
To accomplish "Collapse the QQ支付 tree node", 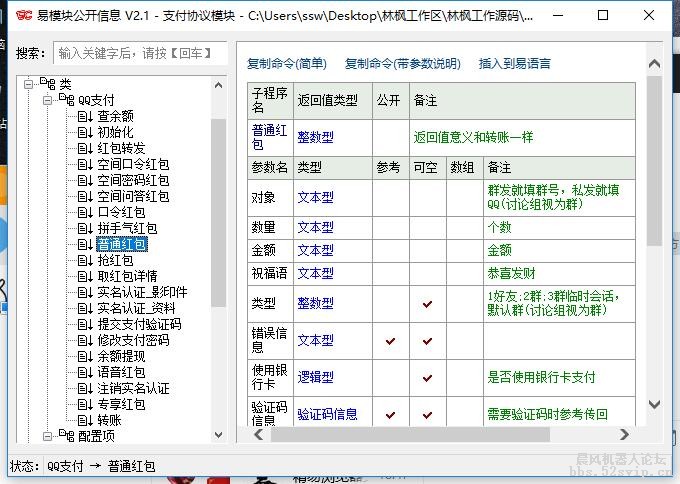I will coord(48,100).
